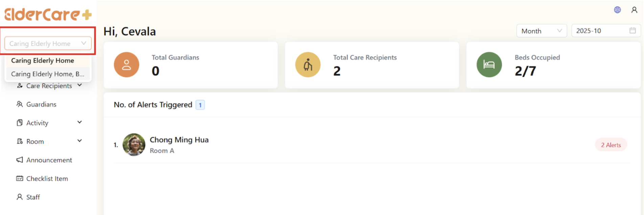Expand the Care Recipients chevron
Screen dimensions: 644x215
pyautogui.click(x=79, y=85)
